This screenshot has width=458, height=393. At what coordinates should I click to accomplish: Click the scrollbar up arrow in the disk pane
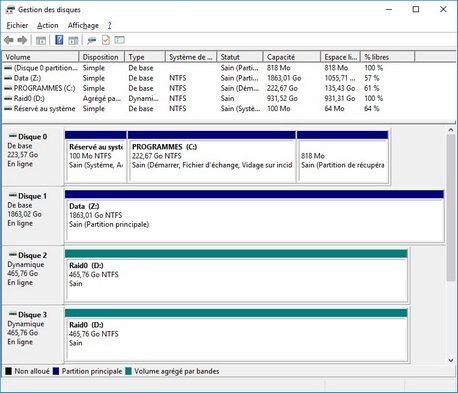451,130
